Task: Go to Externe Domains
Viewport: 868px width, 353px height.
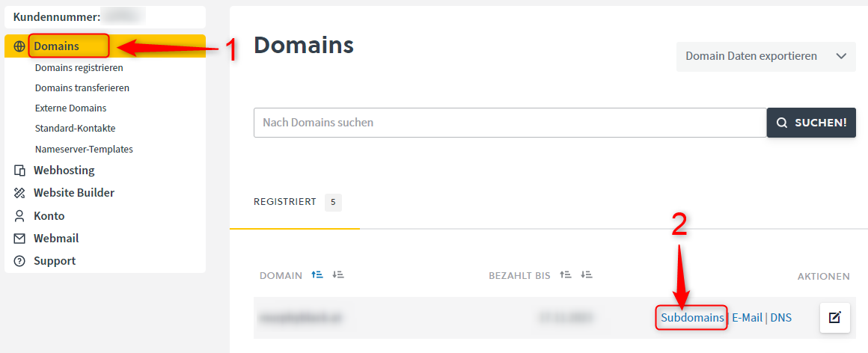Action: pos(70,108)
